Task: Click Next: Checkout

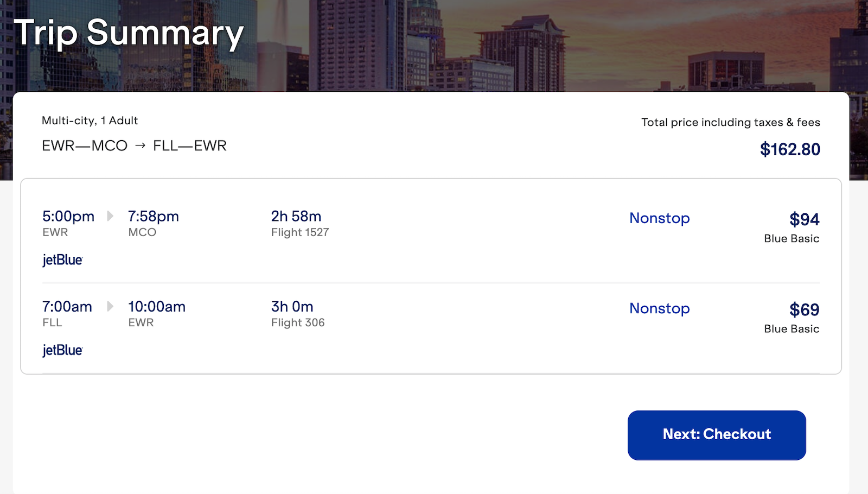Action: click(x=717, y=434)
